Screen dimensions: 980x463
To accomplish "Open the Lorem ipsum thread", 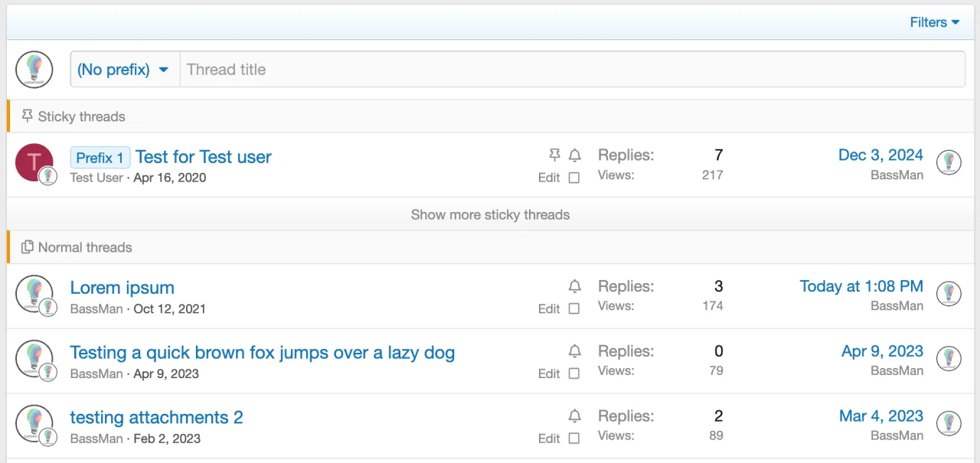I will click(x=122, y=287).
